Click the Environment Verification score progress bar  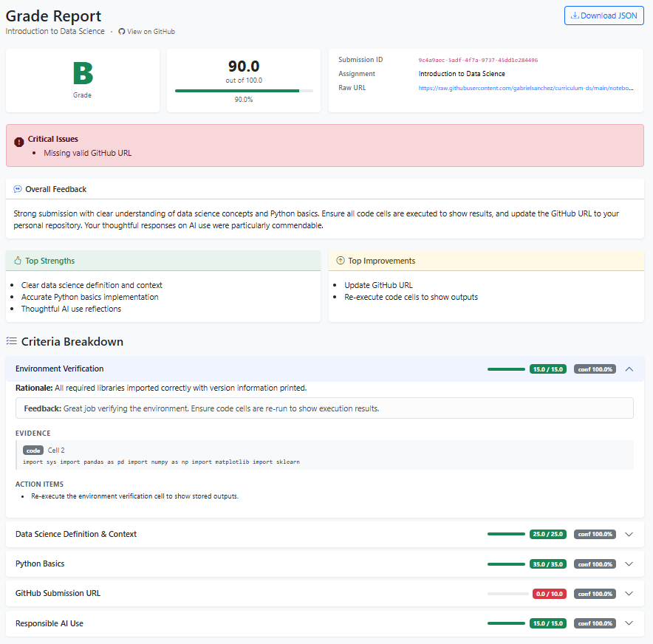point(506,369)
